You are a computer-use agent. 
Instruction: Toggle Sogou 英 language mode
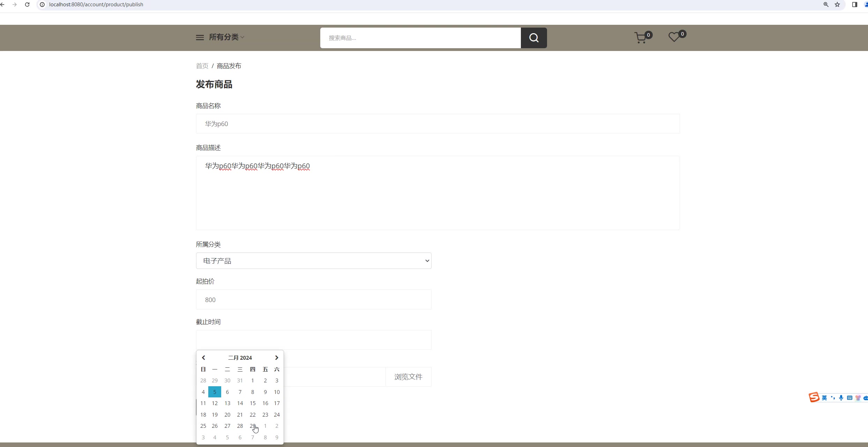click(x=824, y=398)
